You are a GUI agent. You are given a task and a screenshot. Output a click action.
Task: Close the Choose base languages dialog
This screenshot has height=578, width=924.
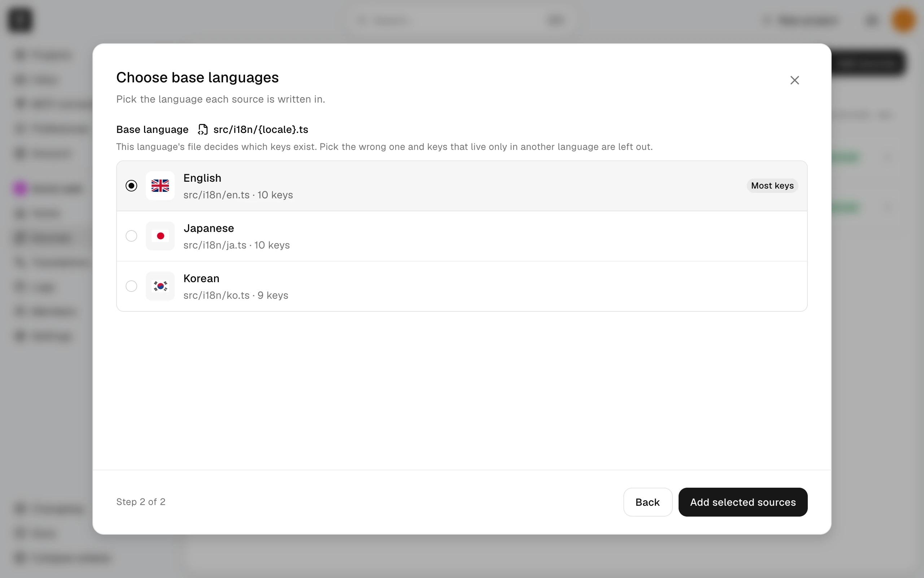pos(794,80)
